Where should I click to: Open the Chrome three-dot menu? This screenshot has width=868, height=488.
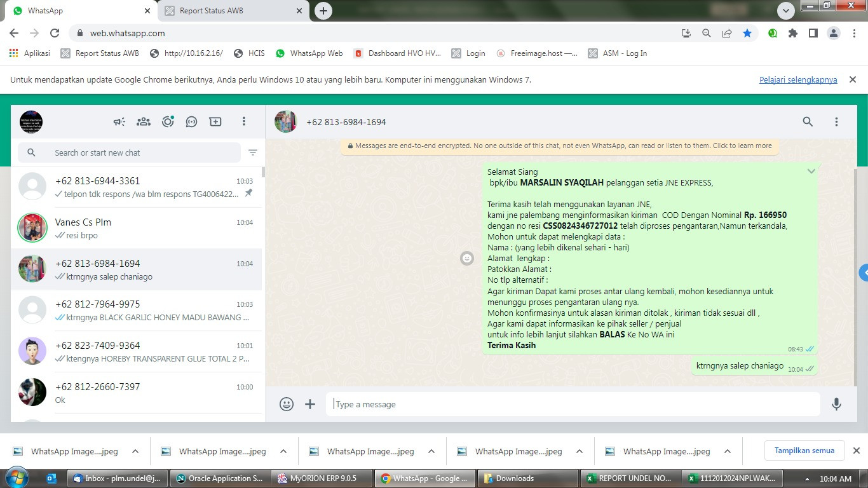click(853, 33)
